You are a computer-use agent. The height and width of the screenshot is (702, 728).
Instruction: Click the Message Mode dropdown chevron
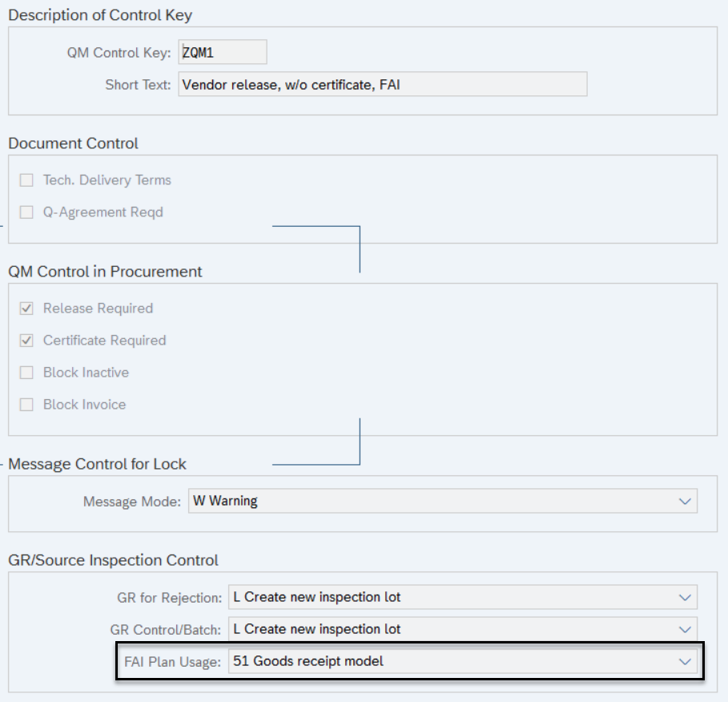(686, 501)
